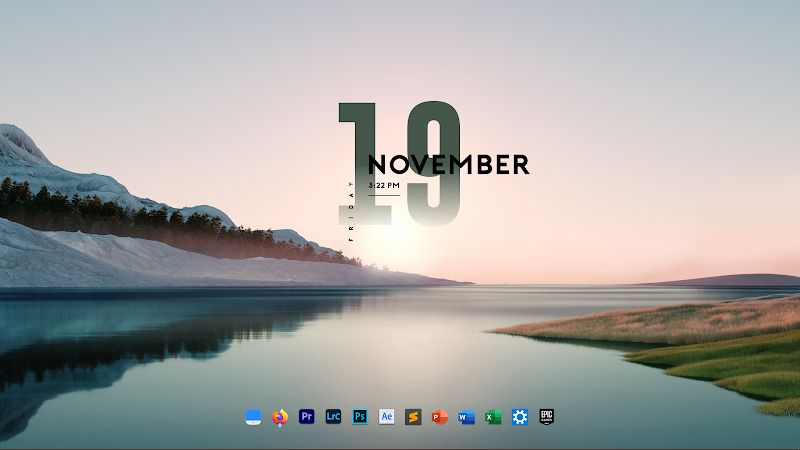Viewport: 800px width, 450px height.
Task: Select the vertical FRIDAY day label
Action: point(351,211)
